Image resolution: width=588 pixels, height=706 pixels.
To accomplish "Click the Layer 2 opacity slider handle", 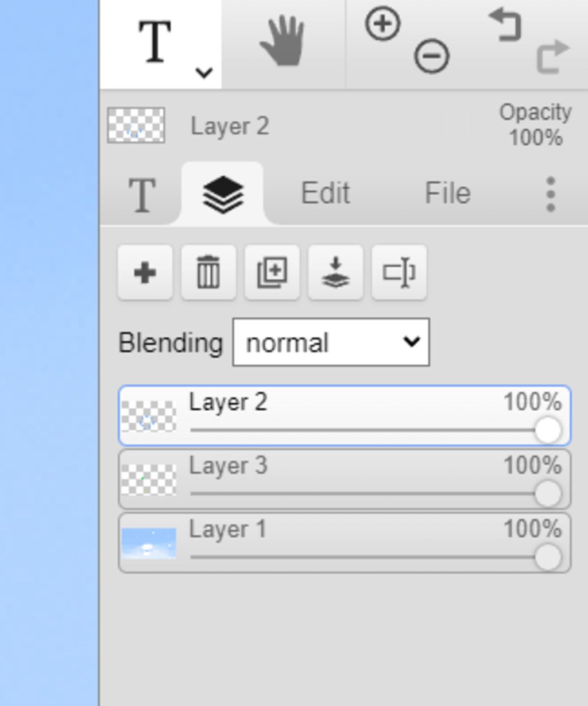I will (x=547, y=430).
